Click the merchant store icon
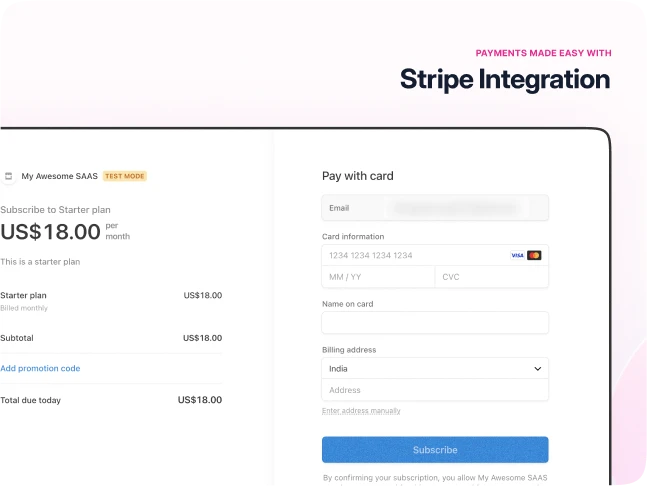647x486 pixels. 8,176
